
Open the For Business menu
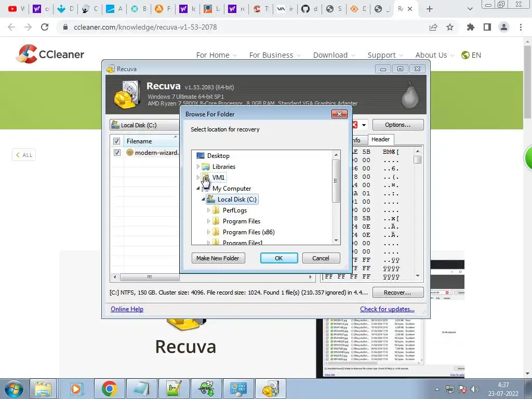(275, 55)
